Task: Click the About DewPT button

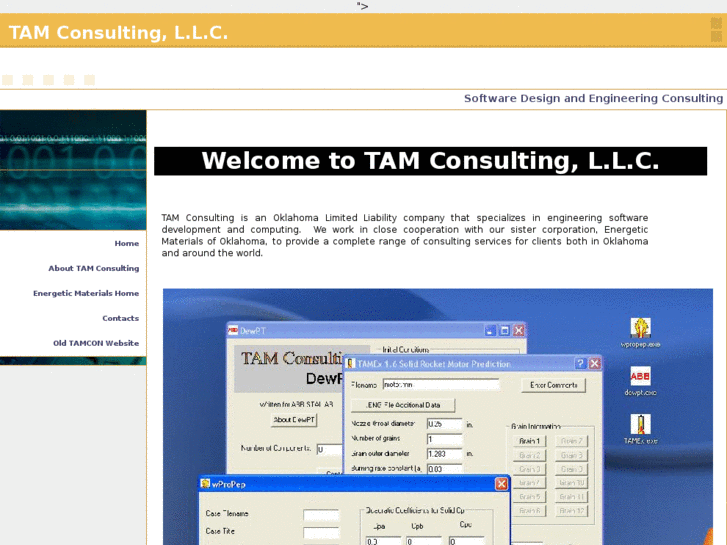Action: pyautogui.click(x=294, y=420)
